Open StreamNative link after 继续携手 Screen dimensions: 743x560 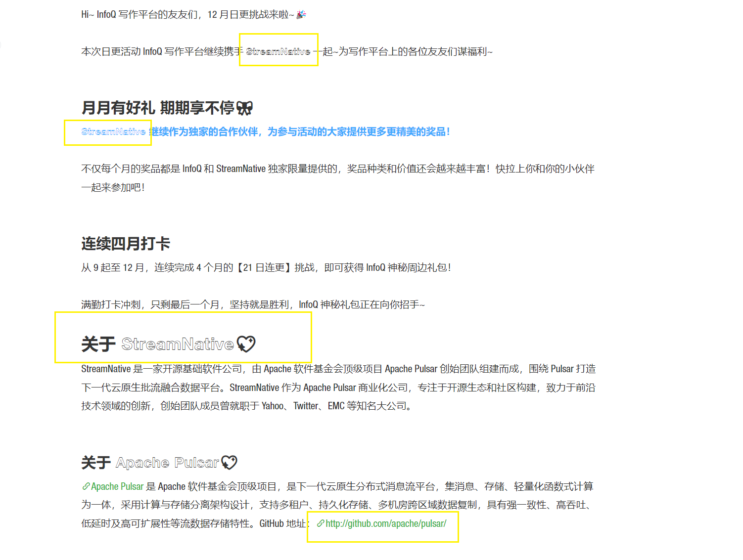pos(278,51)
